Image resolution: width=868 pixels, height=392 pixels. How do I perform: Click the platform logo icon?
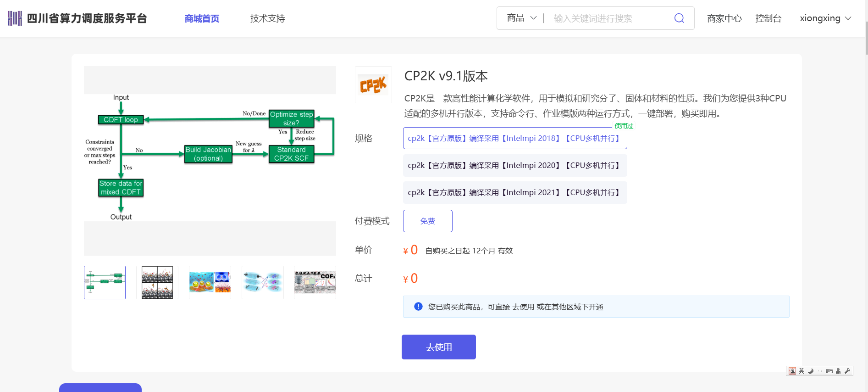[x=15, y=18]
